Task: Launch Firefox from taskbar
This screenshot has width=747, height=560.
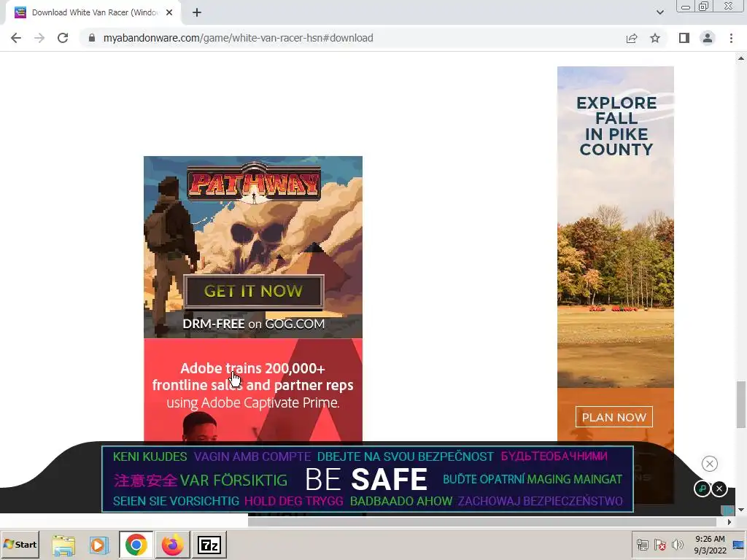Action: coord(172,545)
